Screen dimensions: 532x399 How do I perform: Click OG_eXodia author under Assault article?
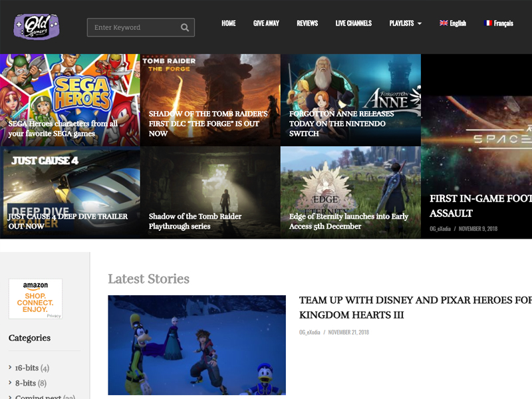440,229
